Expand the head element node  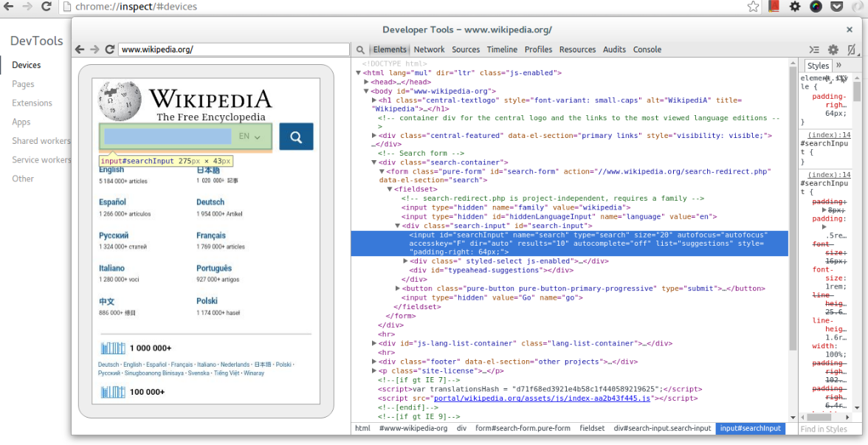366,82
